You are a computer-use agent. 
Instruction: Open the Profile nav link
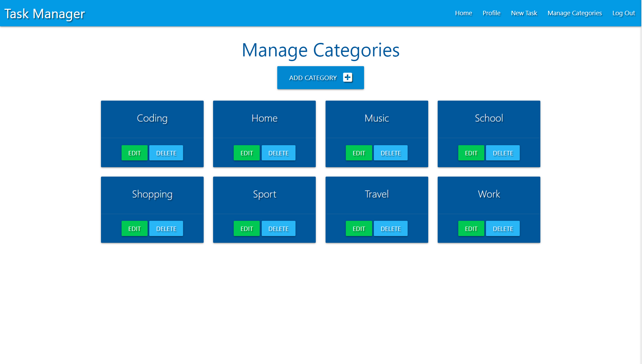(491, 13)
